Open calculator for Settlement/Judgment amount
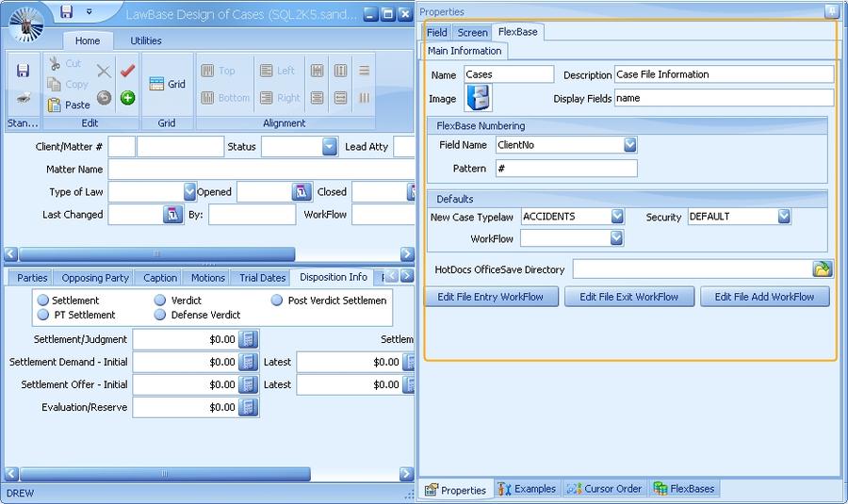848x504 pixels. point(248,339)
